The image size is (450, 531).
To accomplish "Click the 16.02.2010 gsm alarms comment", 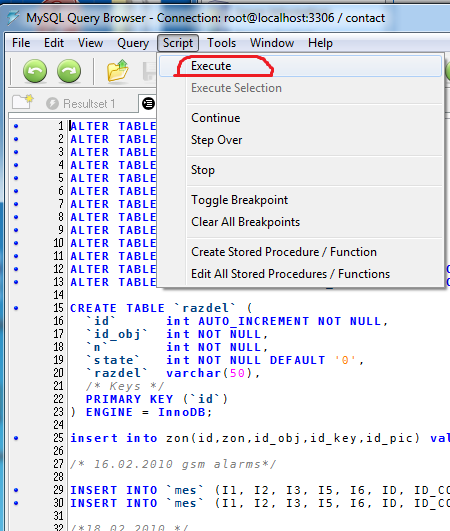I will point(173,464).
